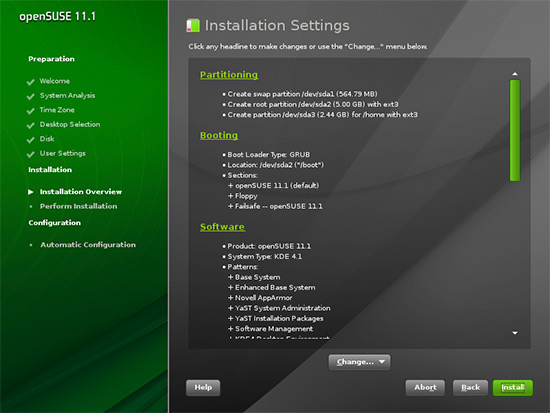Click the green scrollbar thumb
The image size is (550, 413).
coord(515,130)
